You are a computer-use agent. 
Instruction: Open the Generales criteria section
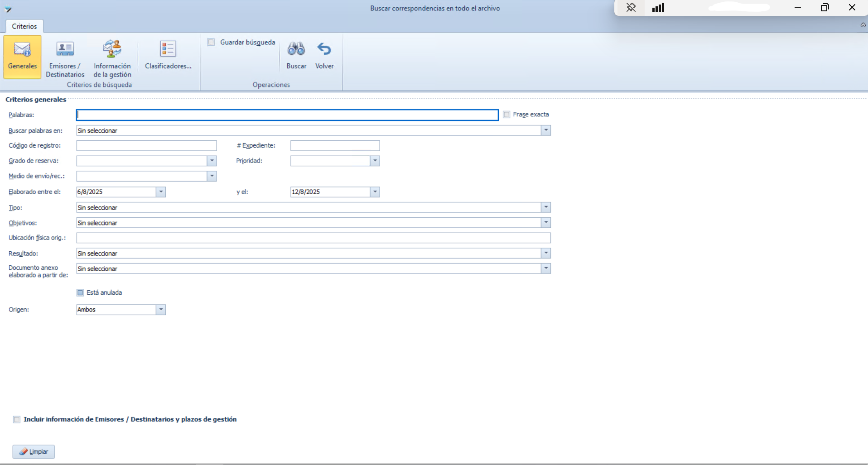click(x=22, y=57)
